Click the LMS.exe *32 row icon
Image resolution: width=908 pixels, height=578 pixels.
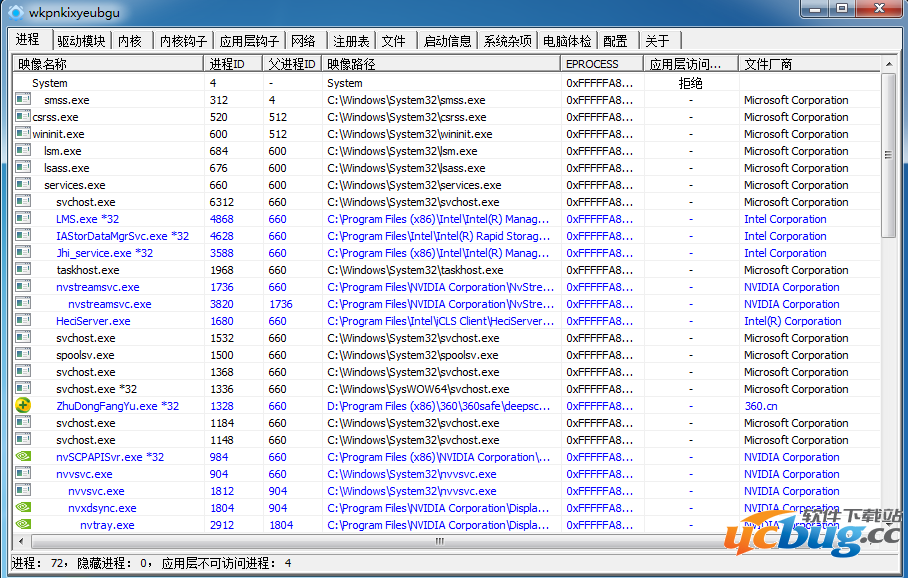(x=23, y=218)
